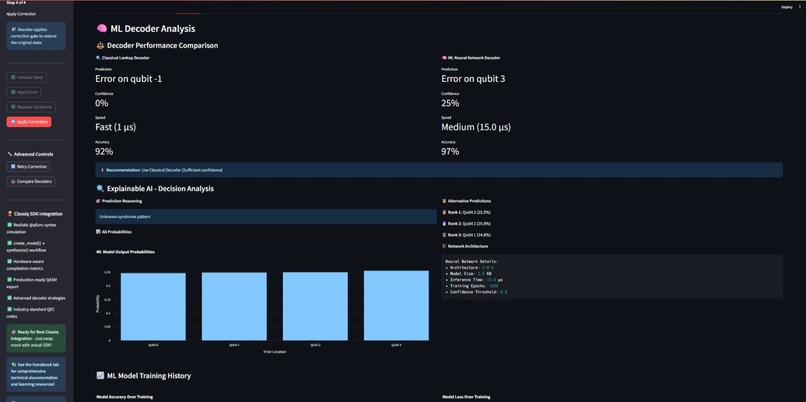Click the chart icon beside ML Model Training History

pos(100,376)
